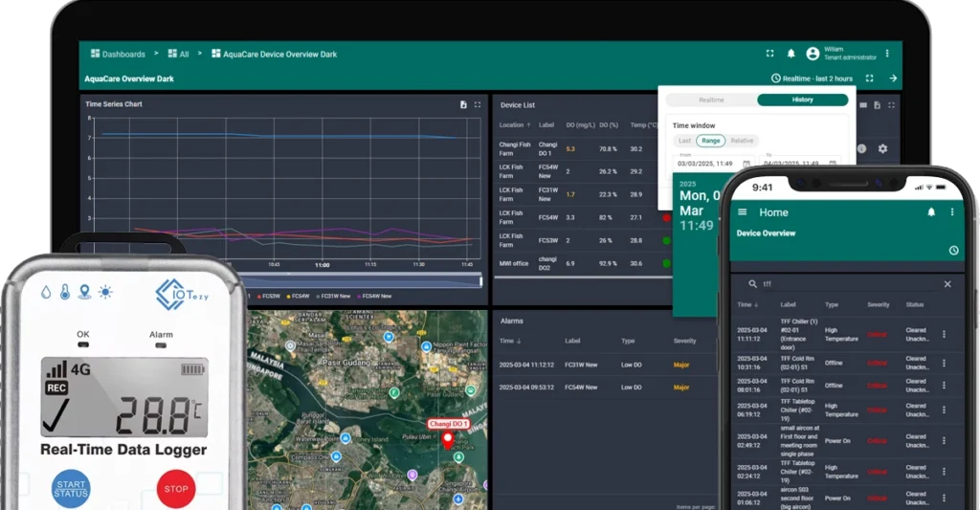980x510 pixels.
Task: Open William's user profile avatar
Action: coord(813,54)
